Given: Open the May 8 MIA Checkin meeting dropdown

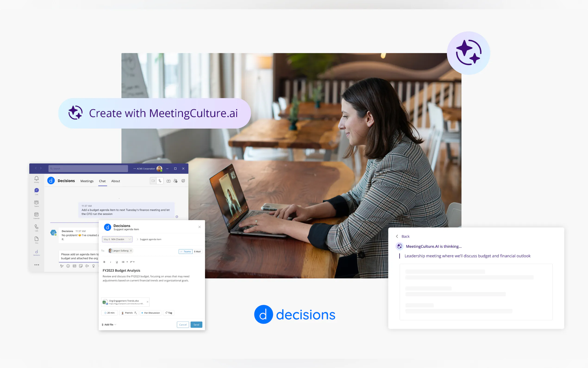Looking at the screenshot, I should [117, 239].
